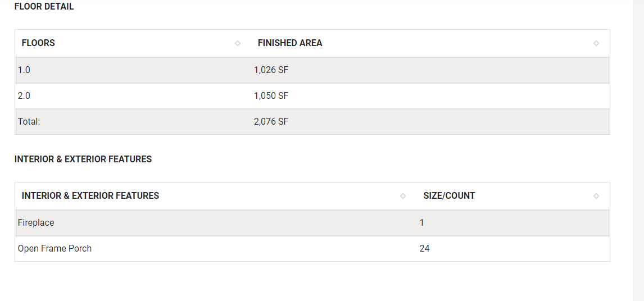
Task: Click the Open Frame Porch size value 24
Action: [x=424, y=249]
